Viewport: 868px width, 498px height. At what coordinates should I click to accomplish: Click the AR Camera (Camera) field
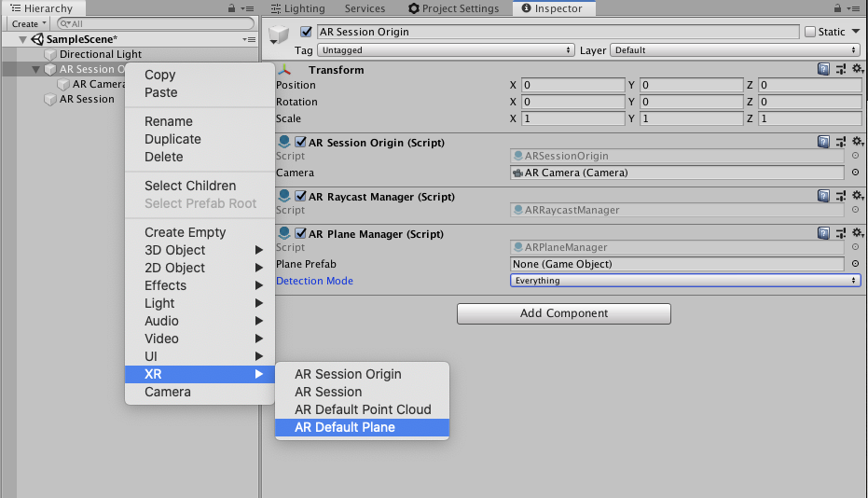(x=677, y=173)
